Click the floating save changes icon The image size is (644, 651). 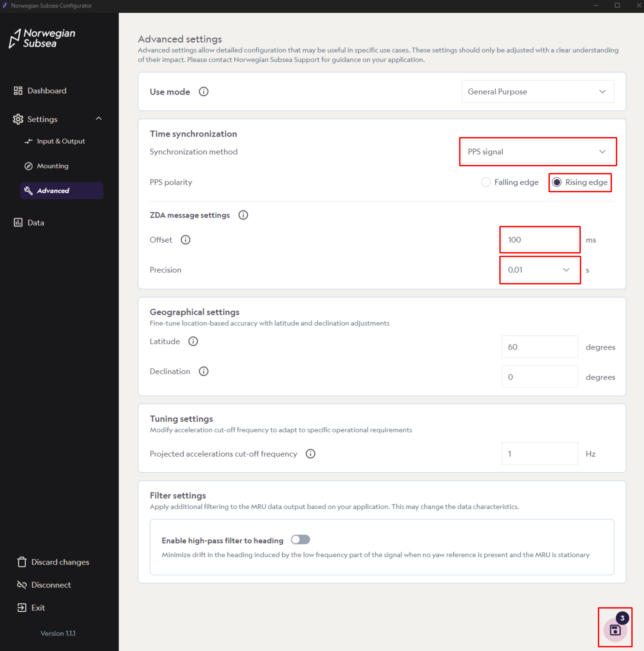(x=615, y=630)
